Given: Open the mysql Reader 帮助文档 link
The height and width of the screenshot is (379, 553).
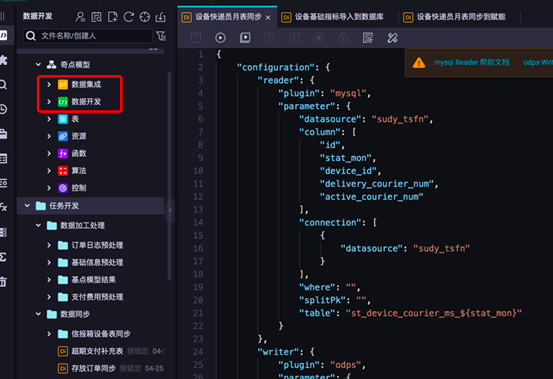Looking at the screenshot, I should tap(472, 63).
